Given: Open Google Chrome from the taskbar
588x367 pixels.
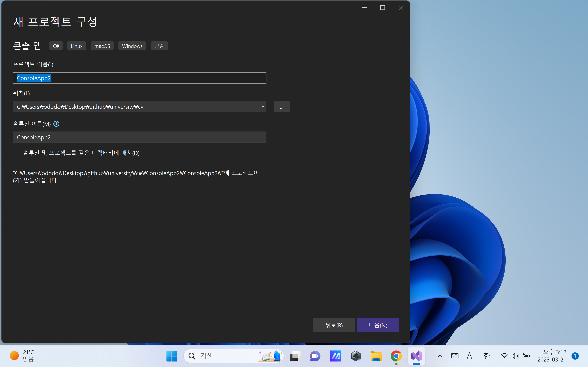Looking at the screenshot, I should pos(396,356).
